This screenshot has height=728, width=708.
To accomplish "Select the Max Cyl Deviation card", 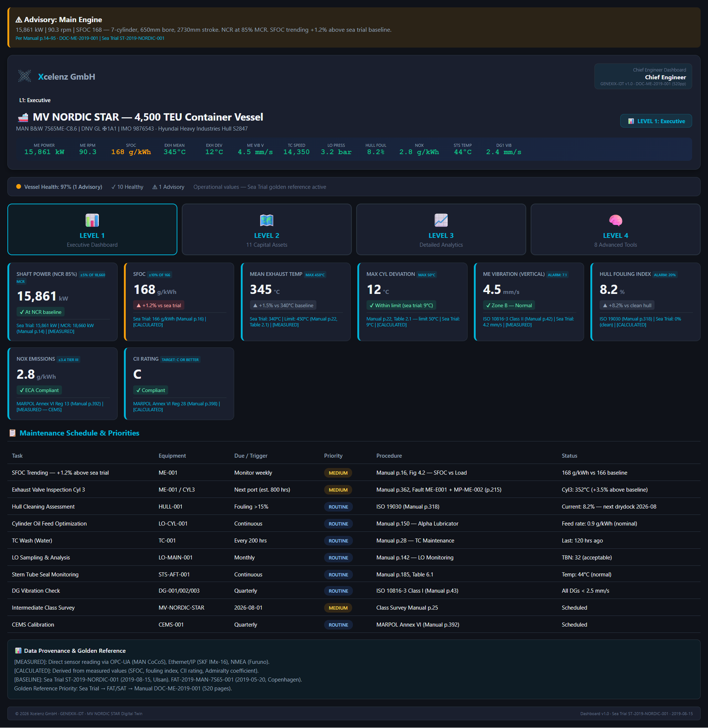I will pyautogui.click(x=412, y=302).
